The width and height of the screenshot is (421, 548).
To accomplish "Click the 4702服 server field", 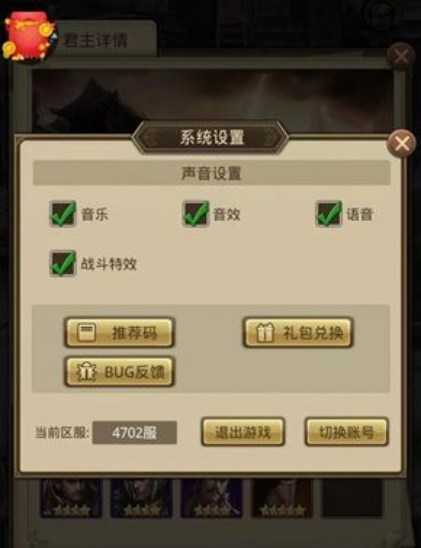I will pyautogui.click(x=135, y=433).
